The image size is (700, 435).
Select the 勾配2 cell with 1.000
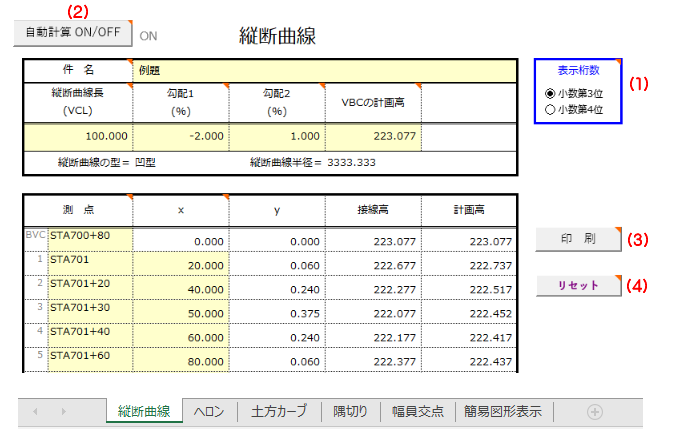click(277, 136)
